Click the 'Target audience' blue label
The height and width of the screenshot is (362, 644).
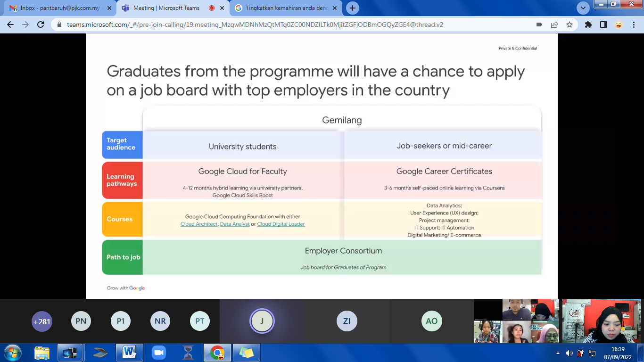(x=122, y=144)
